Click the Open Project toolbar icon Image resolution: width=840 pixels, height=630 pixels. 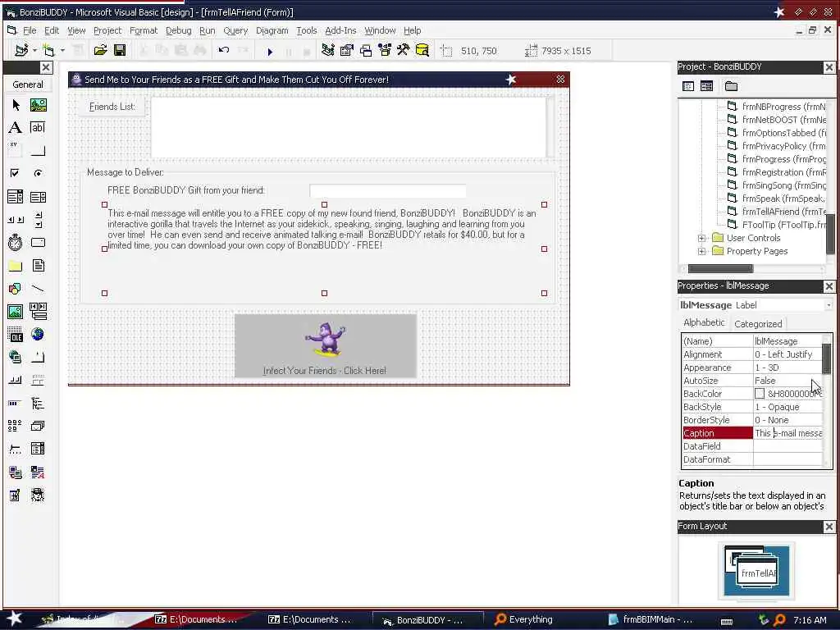pos(100,50)
